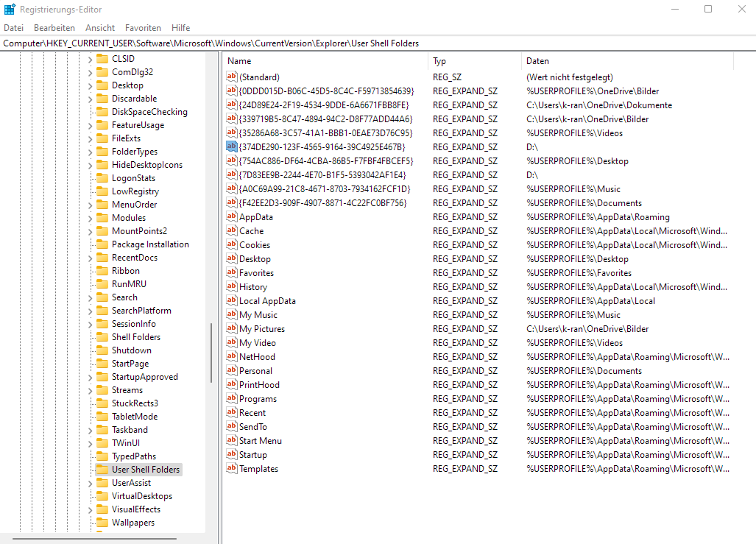Image resolution: width=756 pixels, height=544 pixels.
Task: Select the SearchPlatform key
Action: point(142,311)
